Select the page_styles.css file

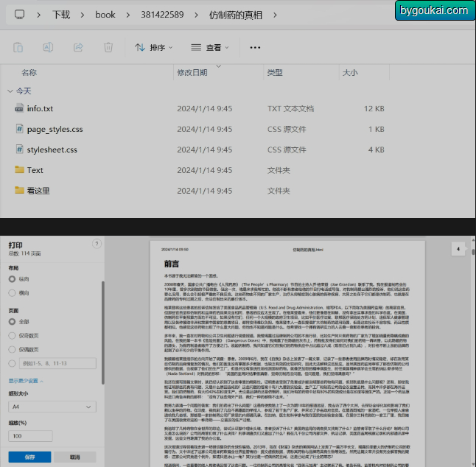click(55, 129)
